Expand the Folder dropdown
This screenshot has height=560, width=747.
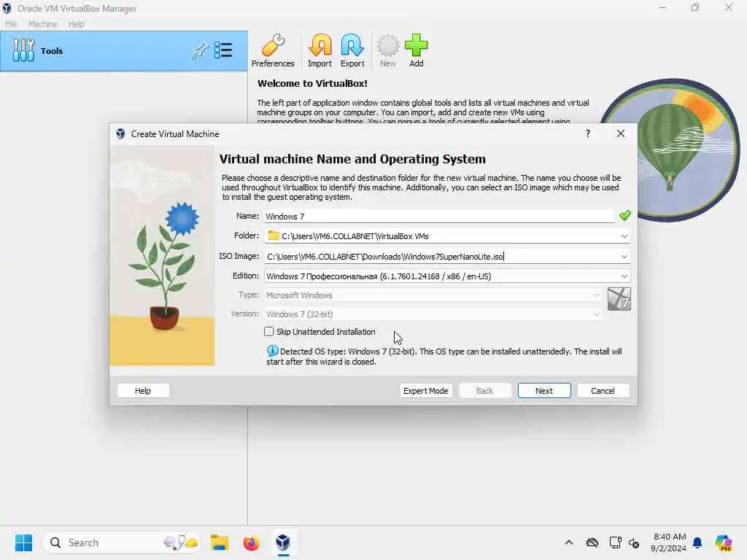click(624, 236)
